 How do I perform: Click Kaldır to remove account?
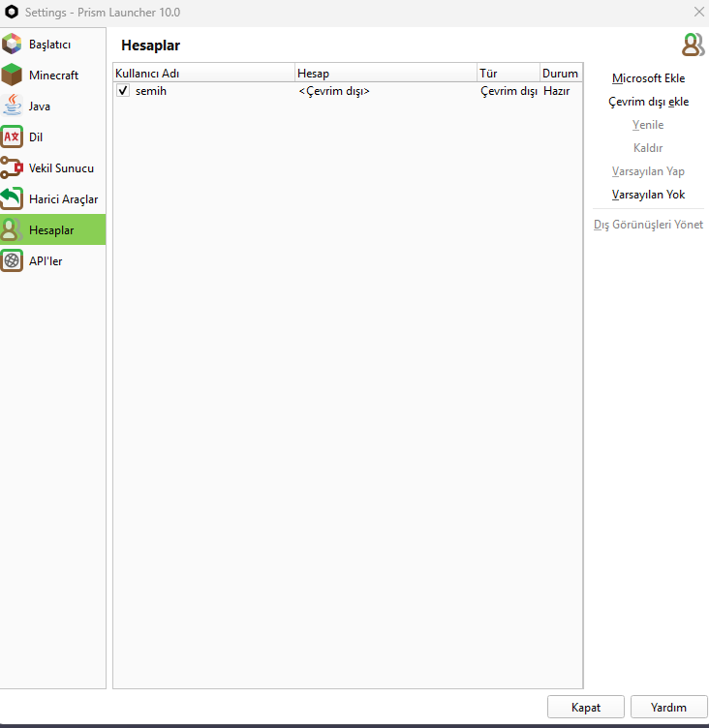(x=648, y=148)
